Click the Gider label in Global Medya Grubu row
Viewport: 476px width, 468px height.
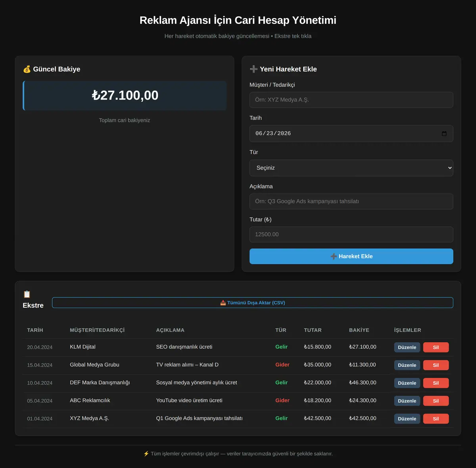[282, 365]
